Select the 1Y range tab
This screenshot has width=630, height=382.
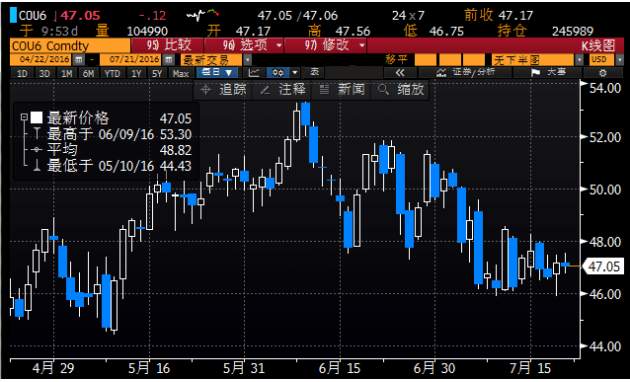(137, 74)
